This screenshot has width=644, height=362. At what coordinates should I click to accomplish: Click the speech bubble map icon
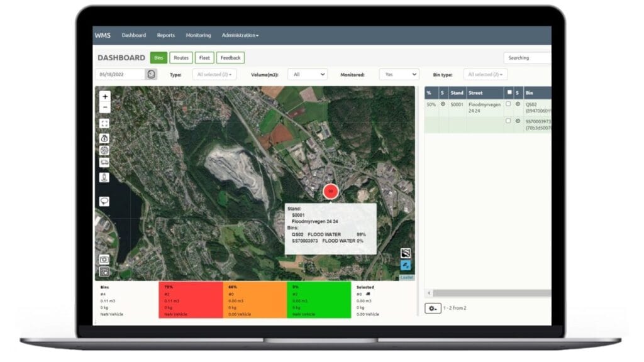(105, 201)
